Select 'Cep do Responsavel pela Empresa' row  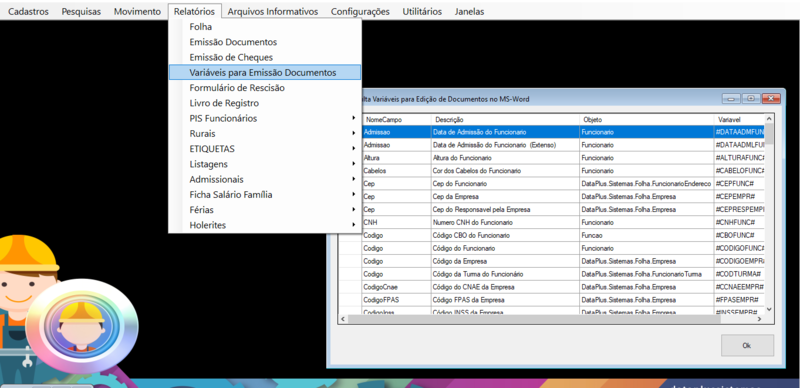tap(552, 209)
